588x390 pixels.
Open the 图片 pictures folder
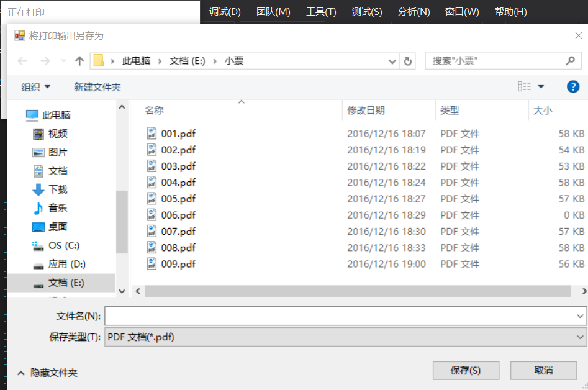[x=50, y=152]
